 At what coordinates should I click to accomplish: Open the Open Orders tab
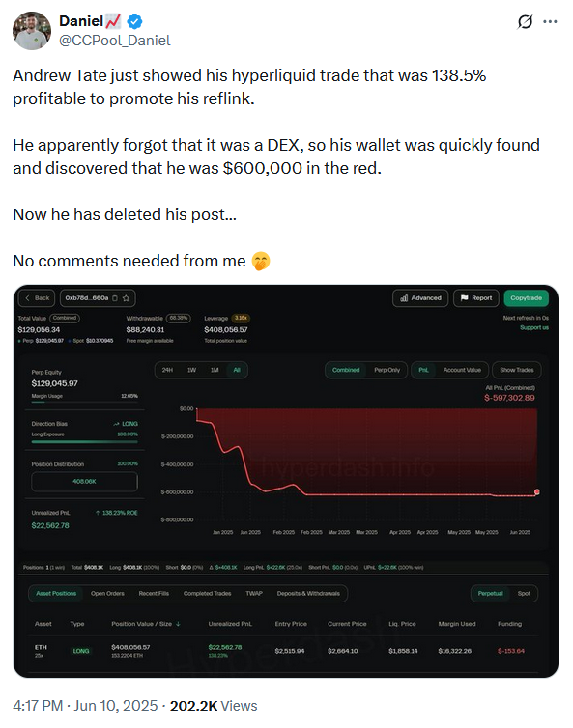(107, 594)
